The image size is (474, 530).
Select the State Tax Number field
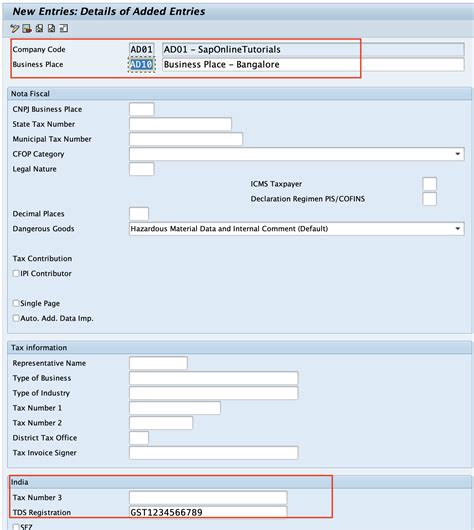click(180, 124)
